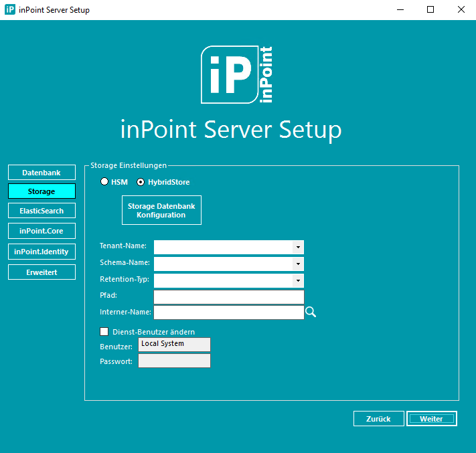Select the HSM radio button
The height and width of the screenshot is (453, 476).
[x=104, y=182]
